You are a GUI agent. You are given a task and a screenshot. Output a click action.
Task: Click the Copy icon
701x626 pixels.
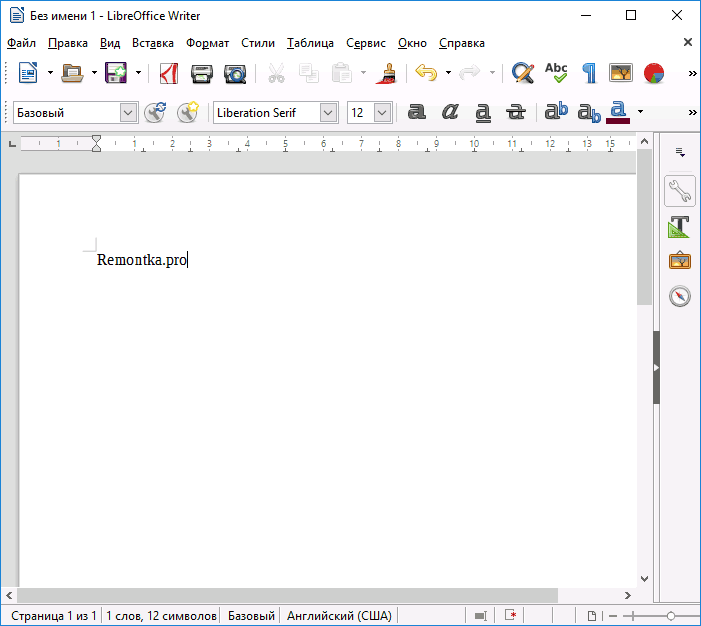309,73
